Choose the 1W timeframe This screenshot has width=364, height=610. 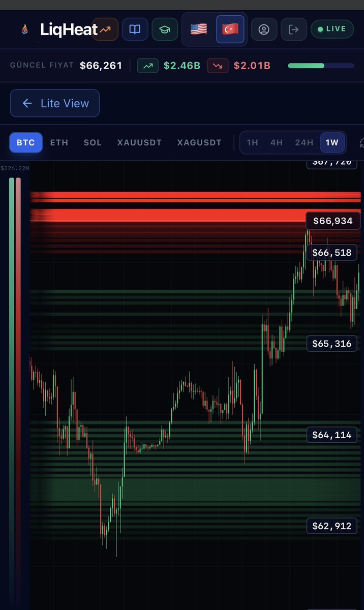(332, 142)
